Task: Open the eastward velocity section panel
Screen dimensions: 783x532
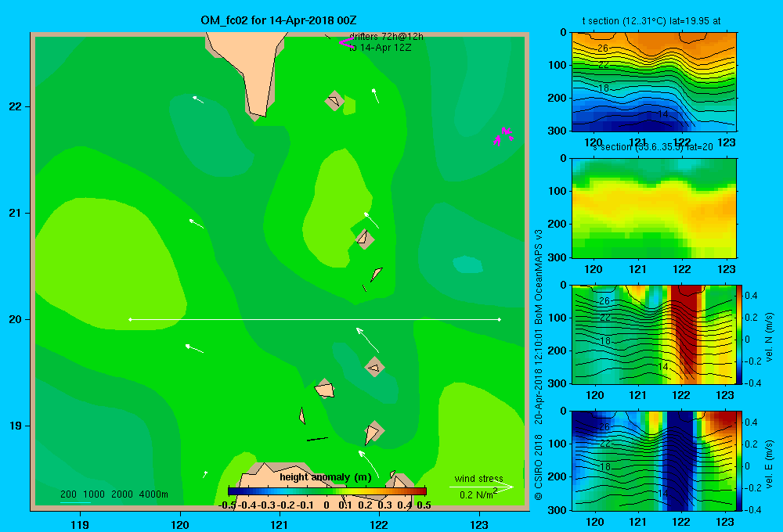Action: point(654,461)
